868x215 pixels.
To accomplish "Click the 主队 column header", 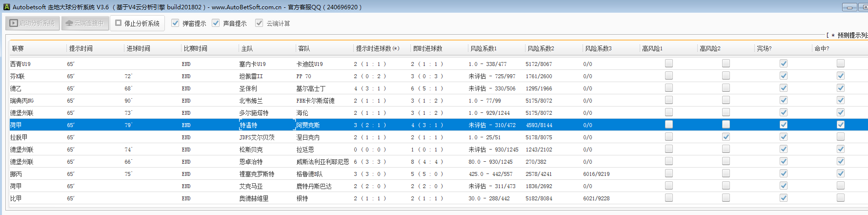I will (247, 48).
